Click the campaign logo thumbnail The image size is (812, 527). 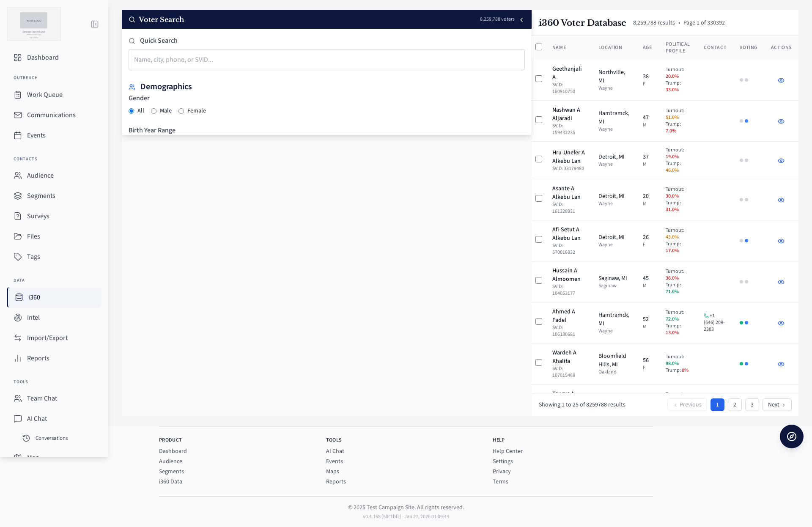click(x=34, y=24)
